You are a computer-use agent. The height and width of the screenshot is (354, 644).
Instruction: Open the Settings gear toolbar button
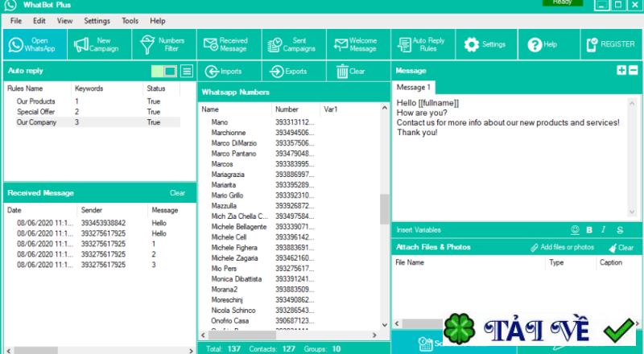[487, 44]
